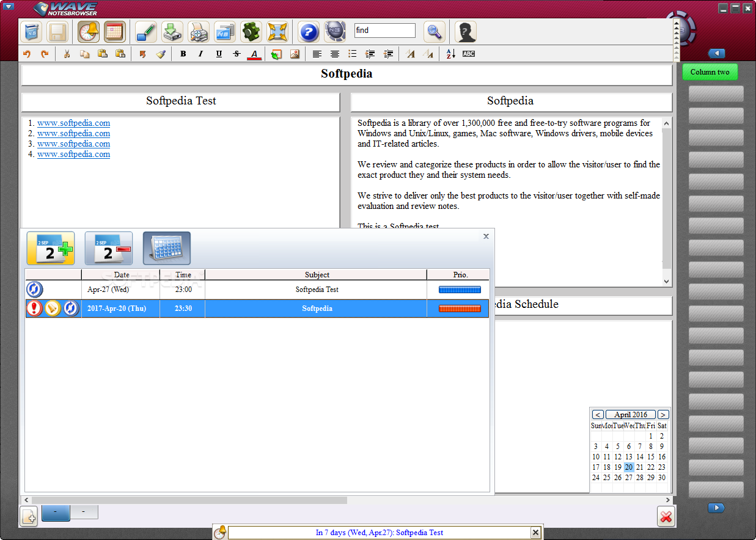756x540 pixels.
Task: Undo the last edit
Action: [27, 54]
